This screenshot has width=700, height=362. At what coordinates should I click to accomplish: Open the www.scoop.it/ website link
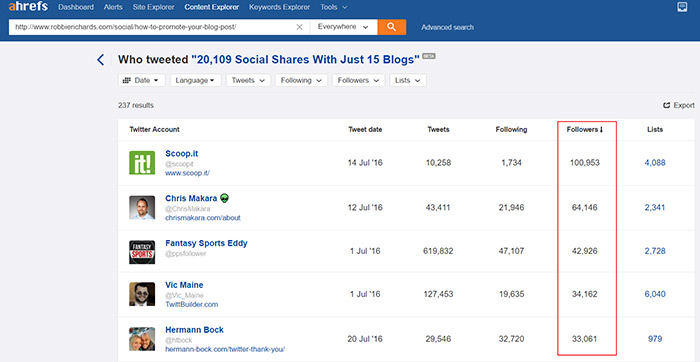coord(188,173)
